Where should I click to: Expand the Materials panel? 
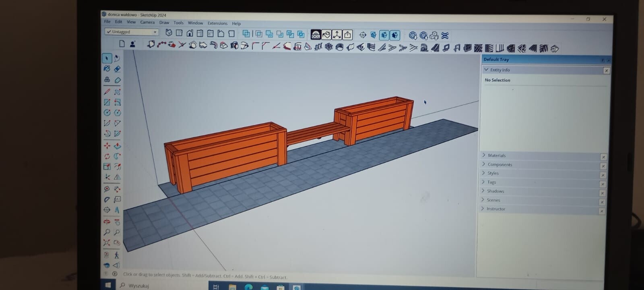point(496,155)
